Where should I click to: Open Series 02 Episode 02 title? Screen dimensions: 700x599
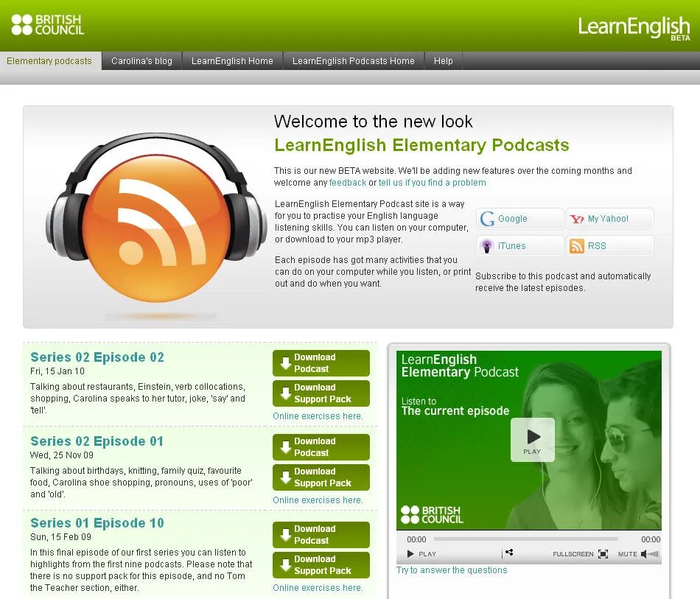point(97,357)
